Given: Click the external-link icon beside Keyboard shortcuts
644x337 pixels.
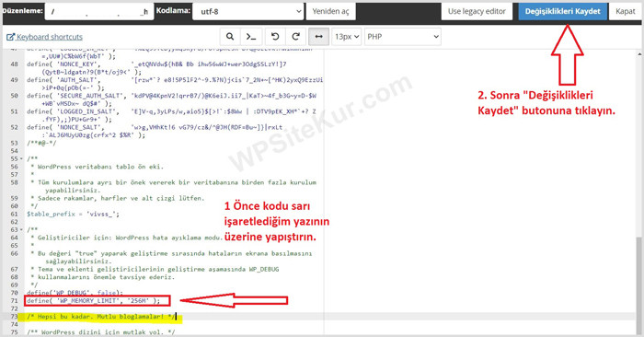Looking at the screenshot, I should (11, 37).
